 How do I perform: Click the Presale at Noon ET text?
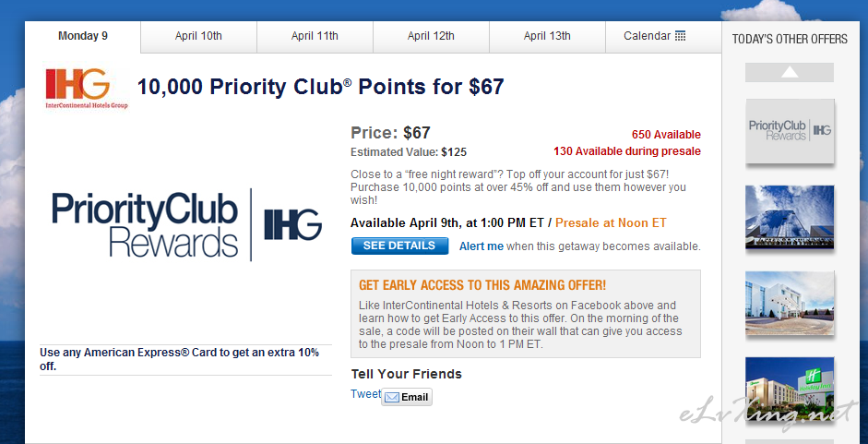tap(611, 222)
